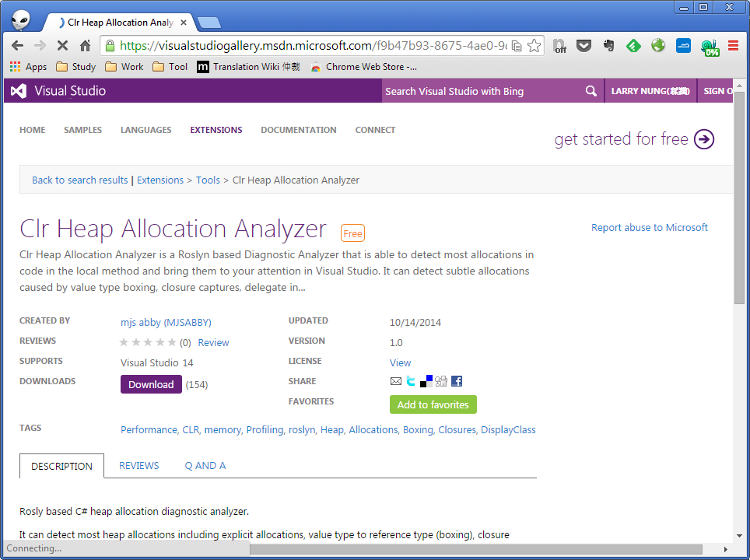Click the 0% snail extension icon

click(x=710, y=47)
